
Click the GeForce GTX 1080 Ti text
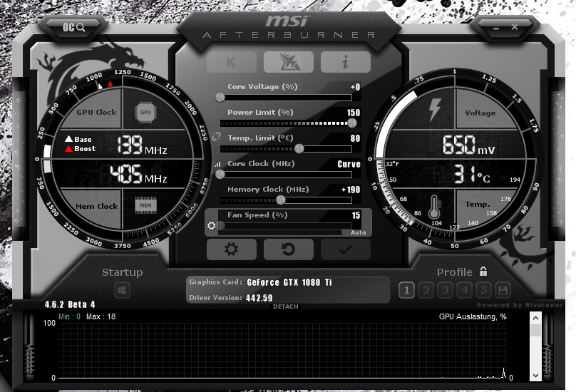(289, 282)
